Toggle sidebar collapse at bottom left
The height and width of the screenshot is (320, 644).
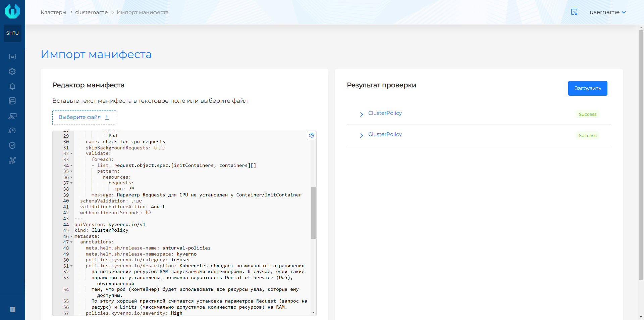click(x=13, y=309)
